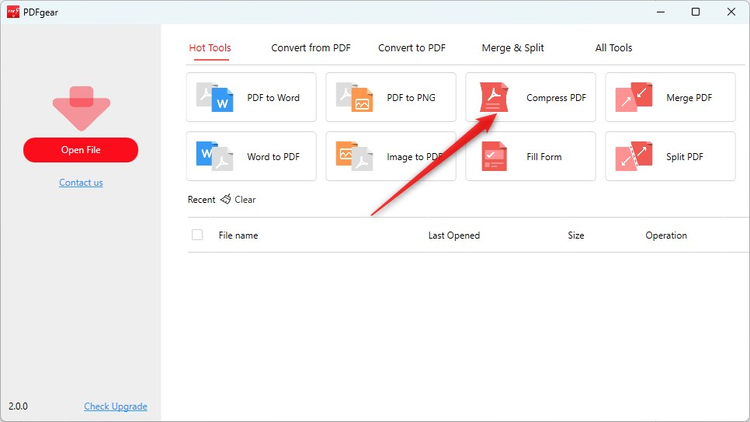
Task: Click the Split PDF label
Action: pos(684,157)
